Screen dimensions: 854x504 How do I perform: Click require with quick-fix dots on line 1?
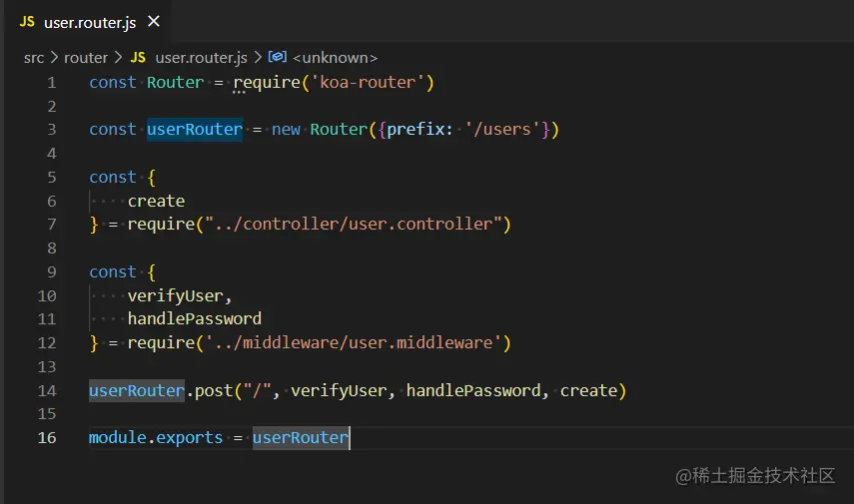pyautogui.click(x=267, y=83)
